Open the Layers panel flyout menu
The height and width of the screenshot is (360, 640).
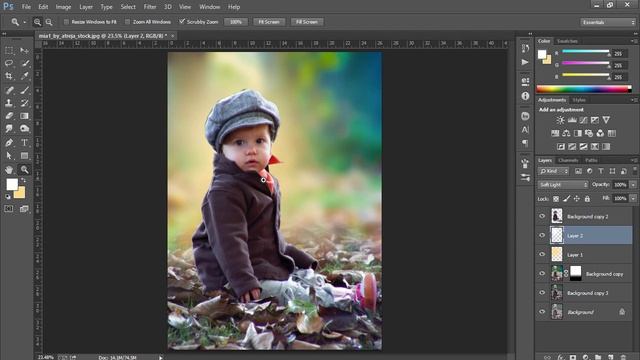[634, 160]
